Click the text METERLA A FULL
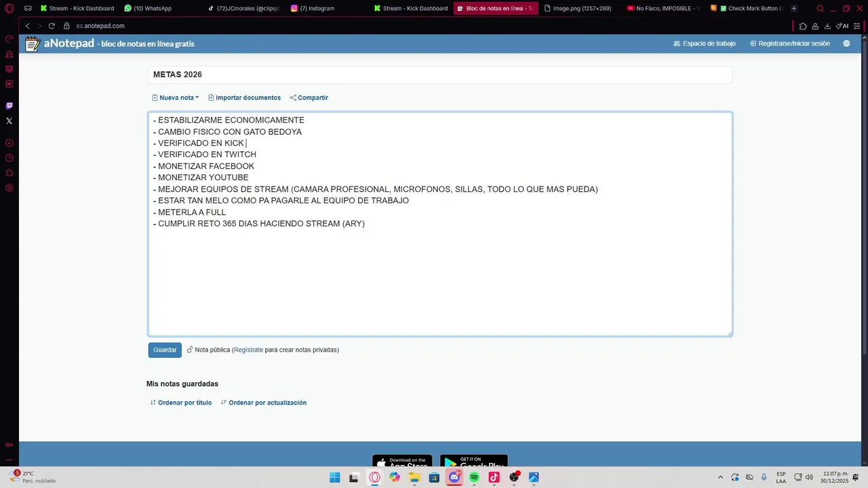Screen dimensions: 868x488 coord(192,212)
